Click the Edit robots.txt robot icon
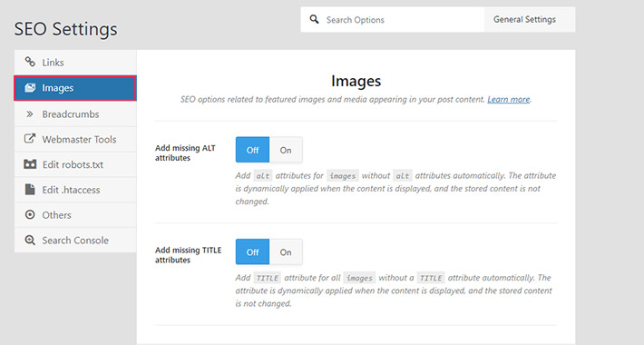The height and width of the screenshot is (345, 644). pos(30,164)
